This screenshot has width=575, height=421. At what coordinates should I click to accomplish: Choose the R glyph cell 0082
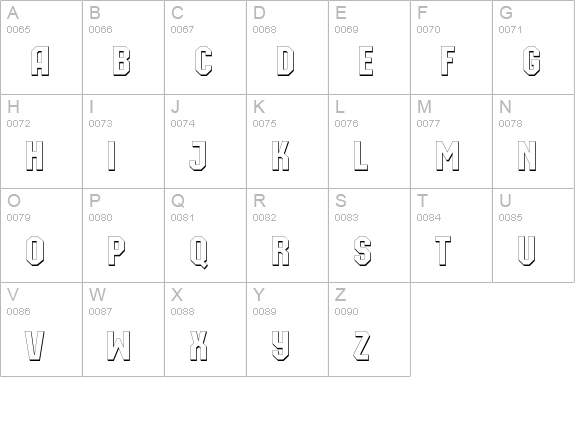pos(288,235)
